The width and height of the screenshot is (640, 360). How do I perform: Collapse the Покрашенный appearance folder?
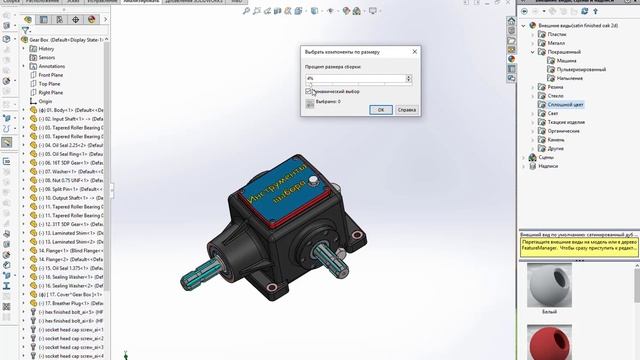click(532, 52)
